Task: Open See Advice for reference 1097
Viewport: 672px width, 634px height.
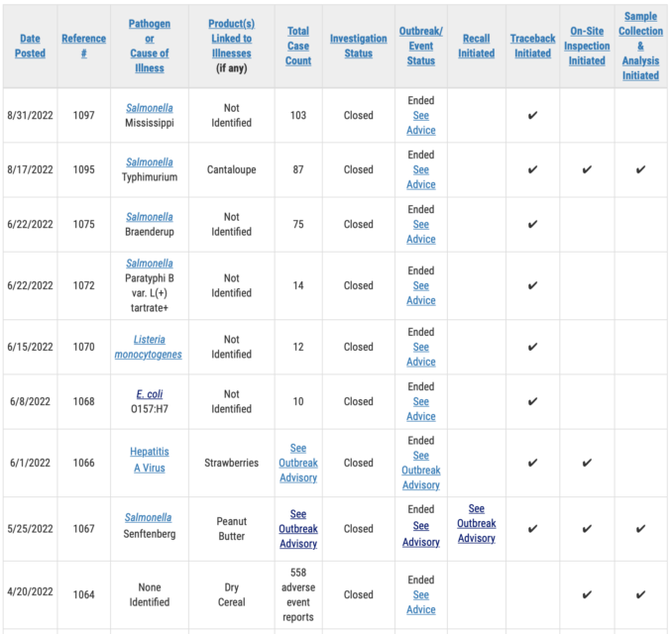Action: 421,123
